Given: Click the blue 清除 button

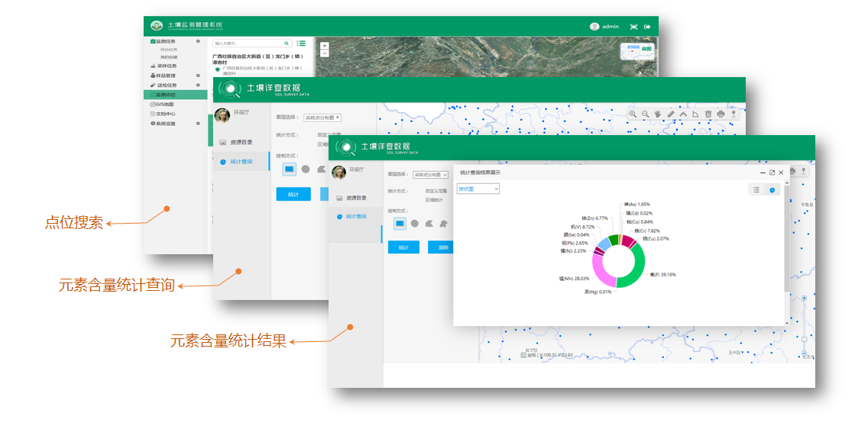Looking at the screenshot, I should click(442, 247).
